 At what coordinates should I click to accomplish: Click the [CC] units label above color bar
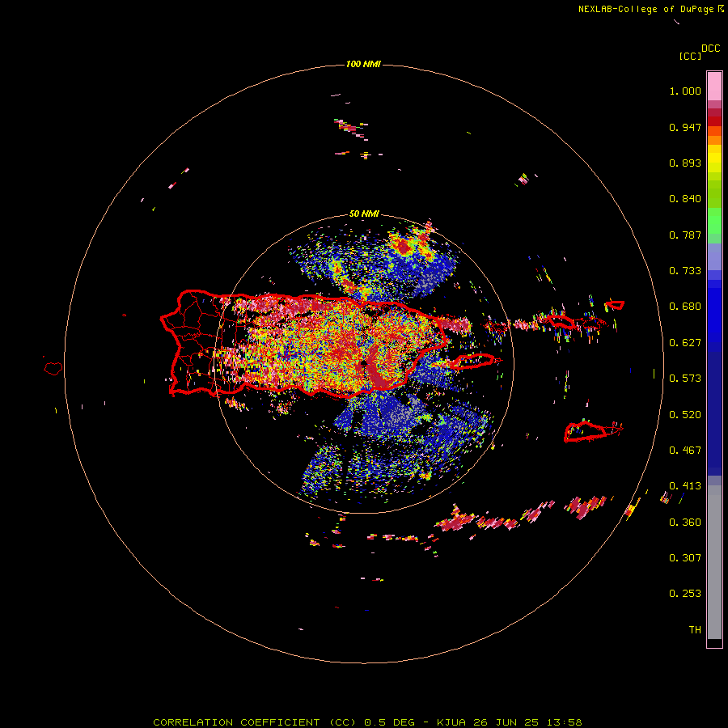(x=691, y=56)
